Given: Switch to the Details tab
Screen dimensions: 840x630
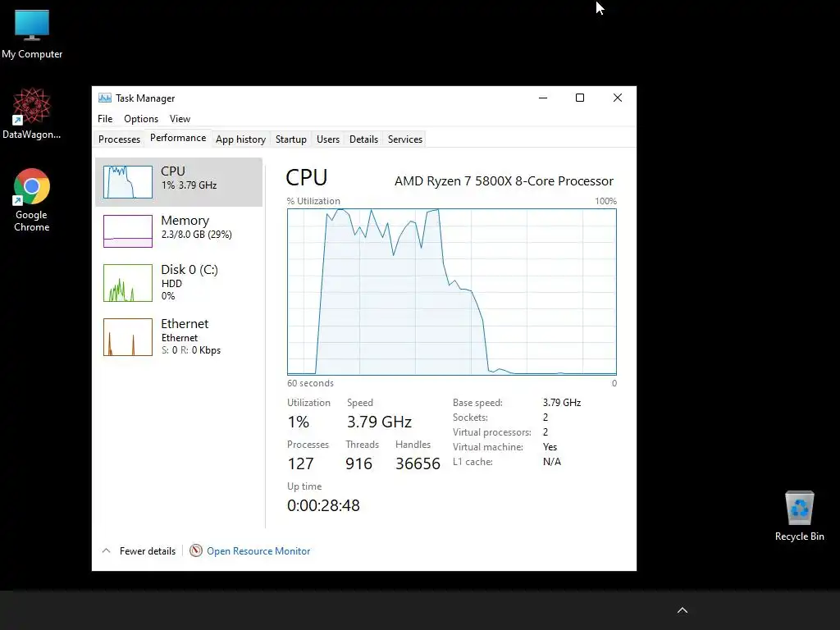Looking at the screenshot, I should pyautogui.click(x=363, y=139).
